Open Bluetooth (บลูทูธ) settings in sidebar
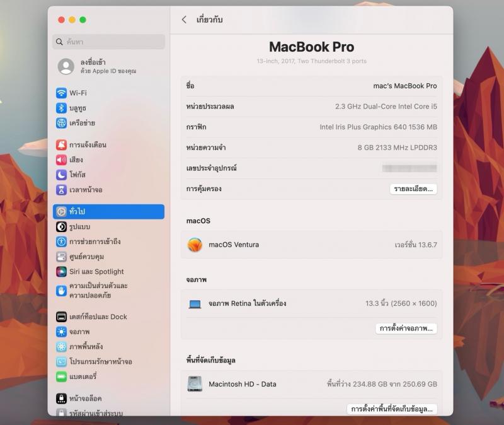 [61, 108]
